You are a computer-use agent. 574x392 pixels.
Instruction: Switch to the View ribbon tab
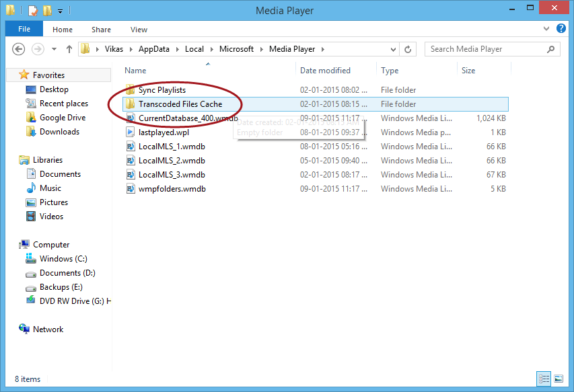pos(139,30)
